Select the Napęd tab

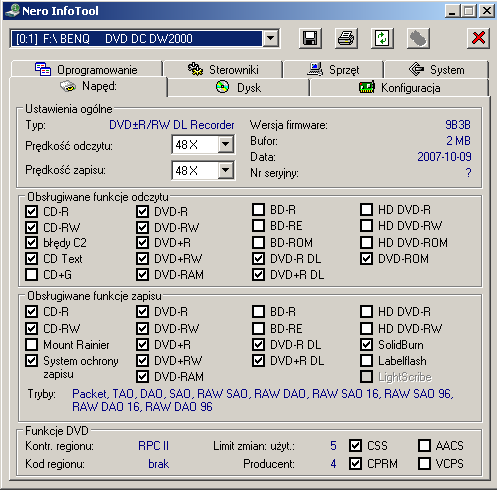[88, 87]
